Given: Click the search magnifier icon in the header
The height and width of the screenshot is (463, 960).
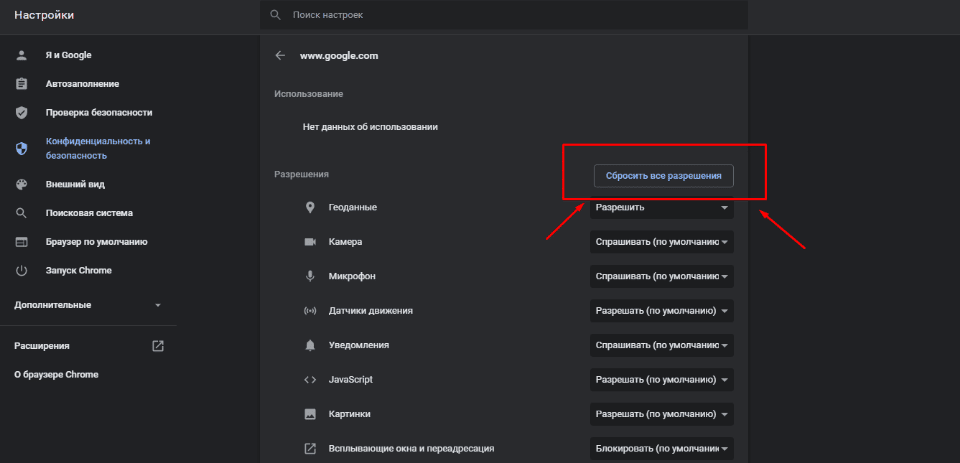Looking at the screenshot, I should [276, 16].
